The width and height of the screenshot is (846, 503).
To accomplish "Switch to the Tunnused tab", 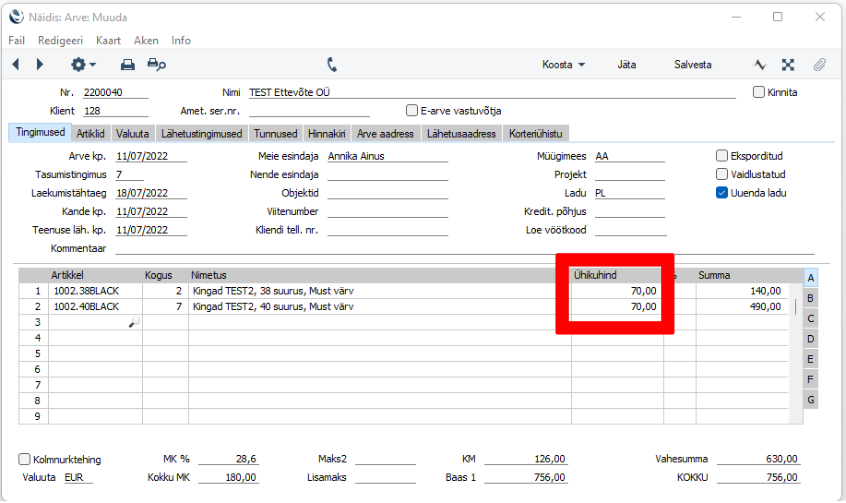I will pyautogui.click(x=276, y=133).
